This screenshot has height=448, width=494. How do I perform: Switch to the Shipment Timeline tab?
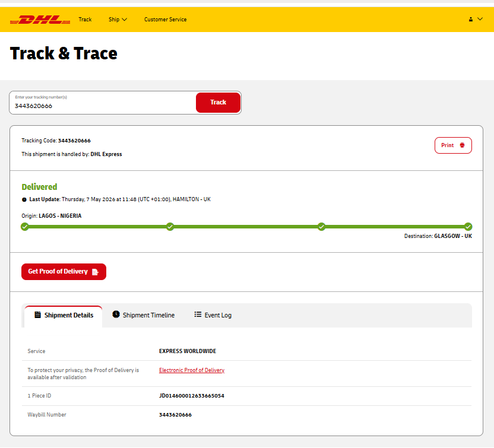[x=143, y=315]
